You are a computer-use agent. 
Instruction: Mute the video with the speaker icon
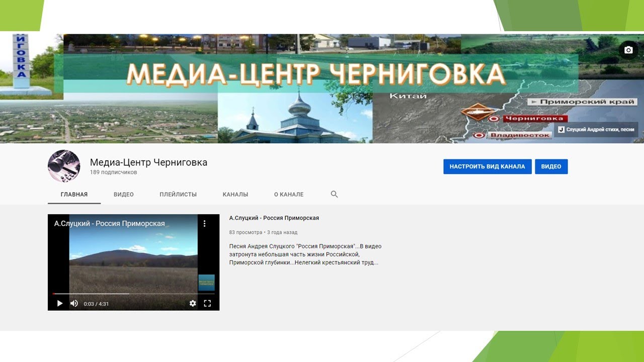pos(74,303)
